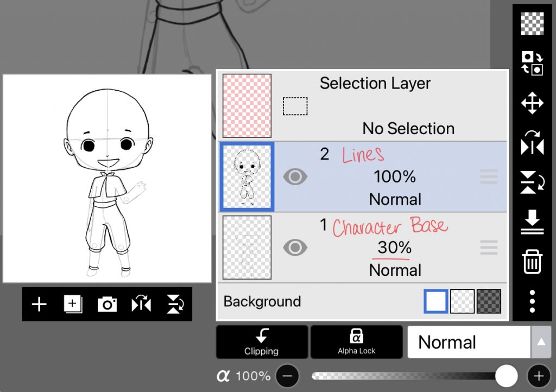Hide the Lines layer with eye icon
Image resolution: width=556 pixels, height=392 pixels.
pyautogui.click(x=295, y=177)
